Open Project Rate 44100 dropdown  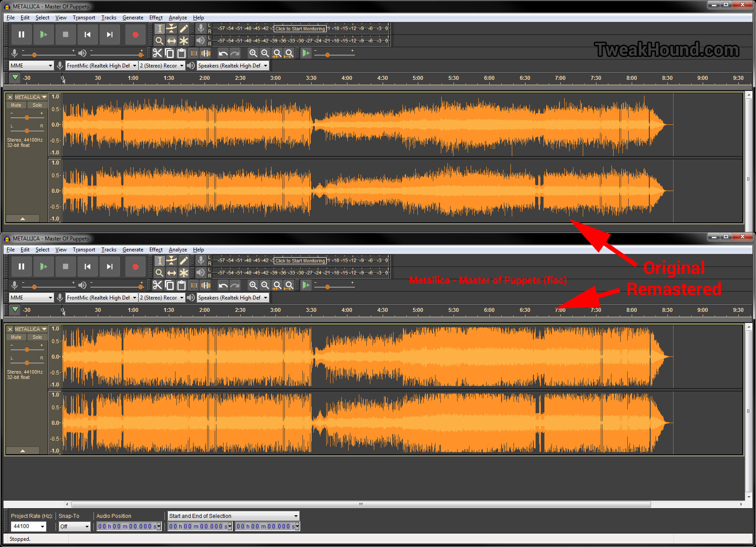pos(28,526)
